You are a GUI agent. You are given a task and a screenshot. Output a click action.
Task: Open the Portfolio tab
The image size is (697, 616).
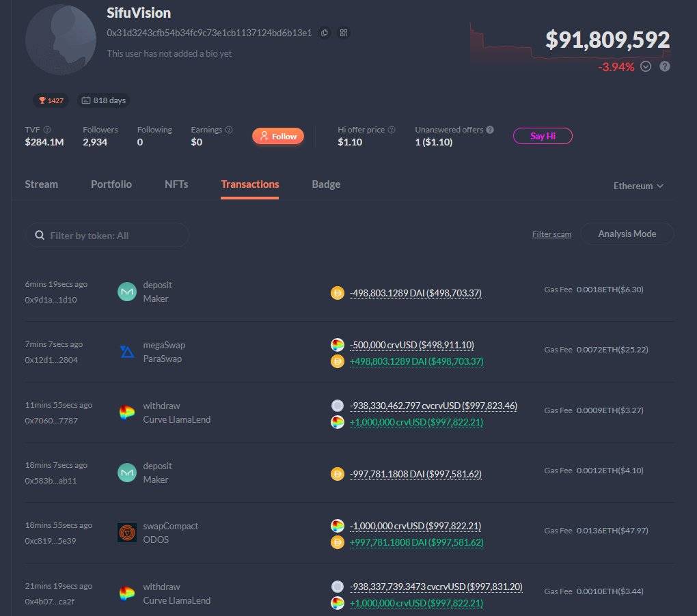click(111, 184)
